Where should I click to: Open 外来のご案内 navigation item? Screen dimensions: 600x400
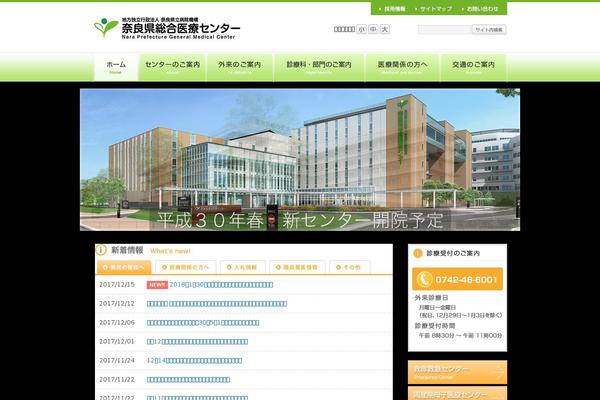(240, 67)
